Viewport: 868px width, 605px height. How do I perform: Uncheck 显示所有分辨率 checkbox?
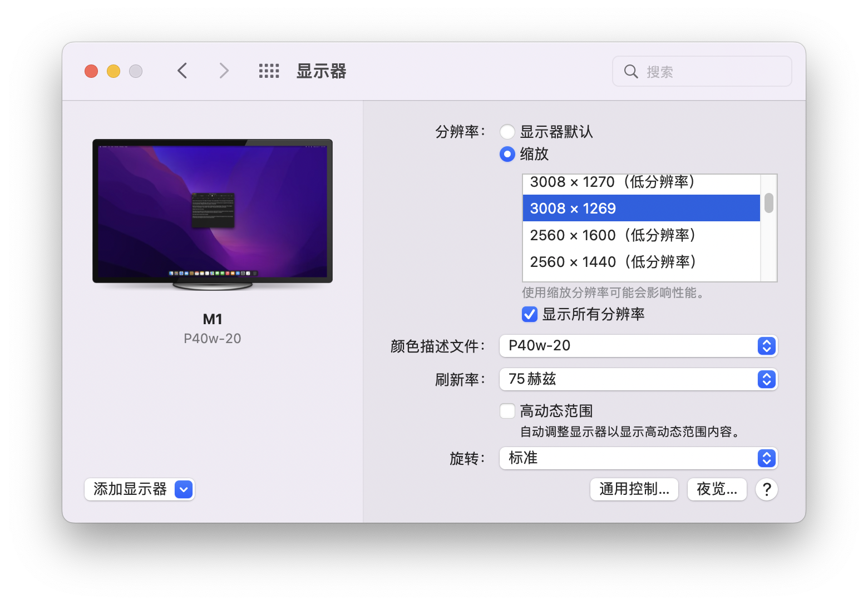click(530, 314)
